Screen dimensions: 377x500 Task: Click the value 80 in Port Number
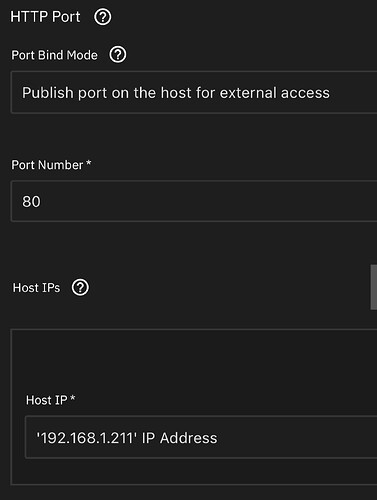click(31, 201)
